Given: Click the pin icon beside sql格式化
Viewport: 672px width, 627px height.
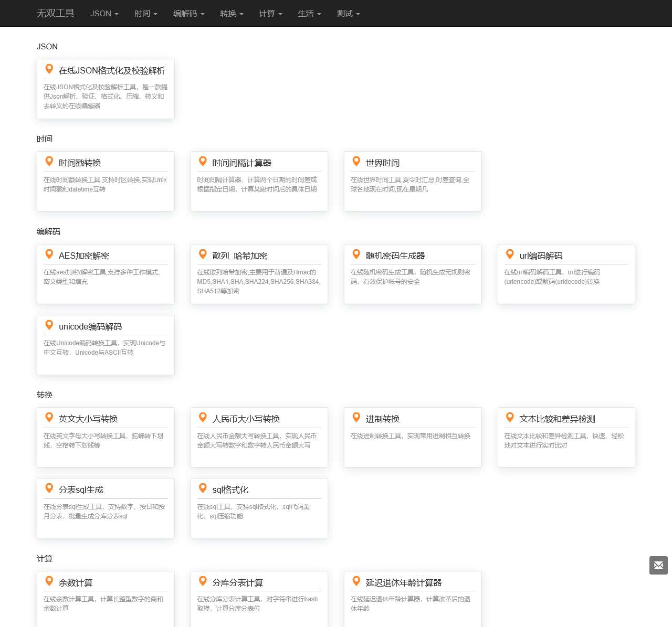Looking at the screenshot, I should (x=203, y=488).
